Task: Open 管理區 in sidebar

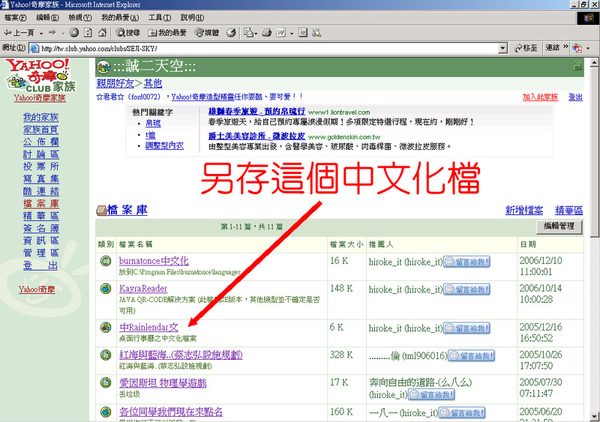Action: [x=41, y=253]
